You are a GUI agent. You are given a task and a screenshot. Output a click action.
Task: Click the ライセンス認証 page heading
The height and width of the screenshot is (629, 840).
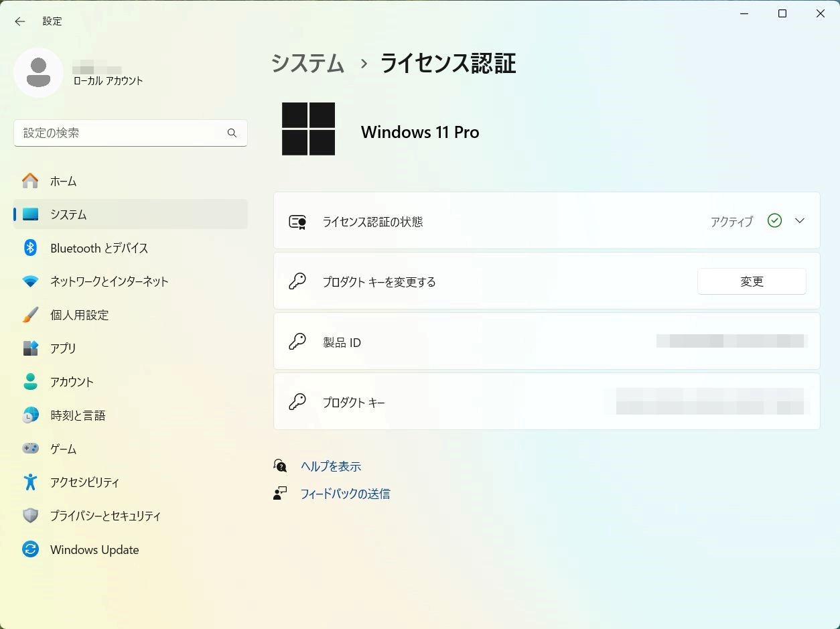point(448,63)
